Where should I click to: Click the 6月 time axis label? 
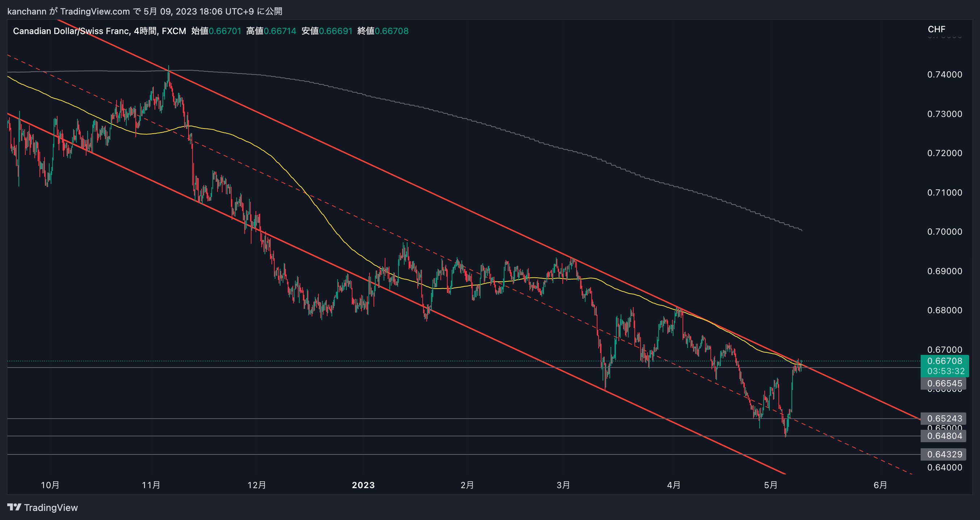pos(880,485)
